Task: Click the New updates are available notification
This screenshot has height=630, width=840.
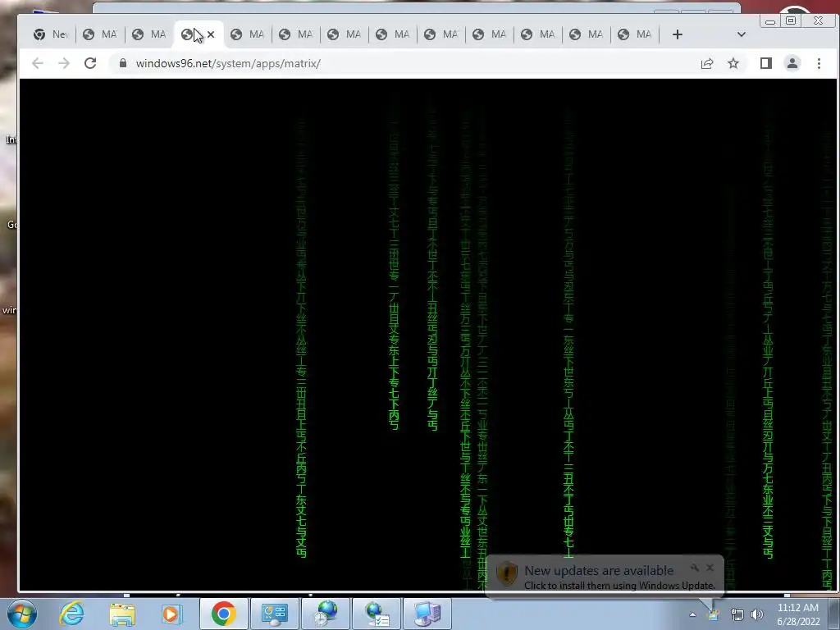Action: [605, 577]
